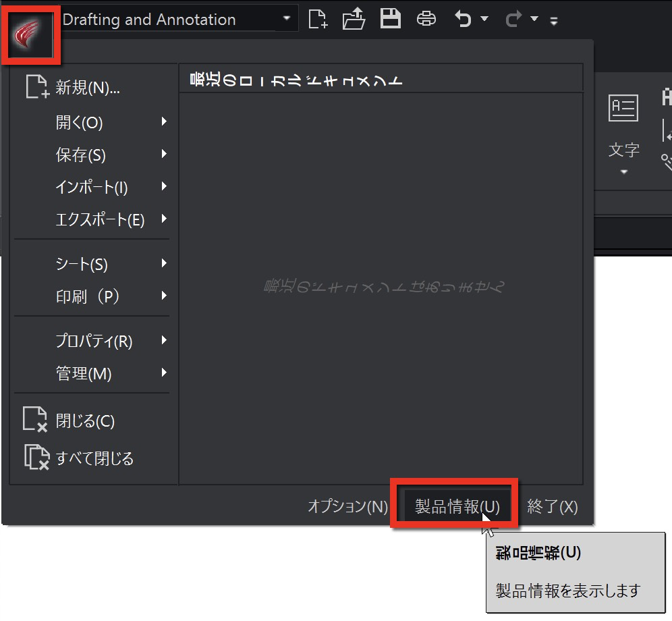Click the Save floppy disk icon
The width and height of the screenshot is (672, 621).
(x=391, y=19)
